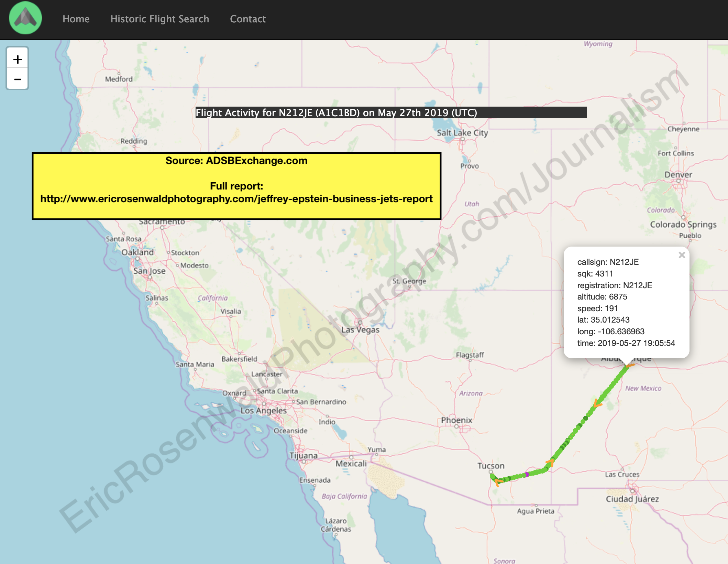
Task: Click the ericrosenwaldphotography.com report URL
Action: 236,199
